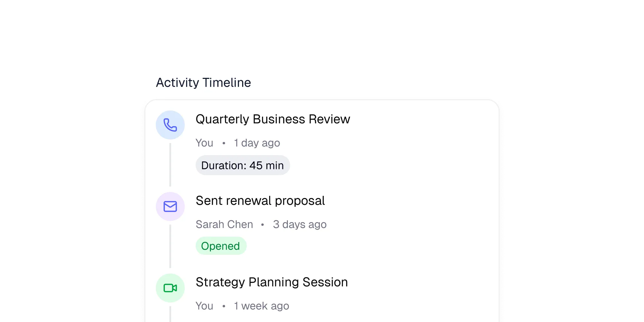644x322 pixels.
Task: Click the phone call icon for Quarterly Business Review
Action: (x=170, y=125)
